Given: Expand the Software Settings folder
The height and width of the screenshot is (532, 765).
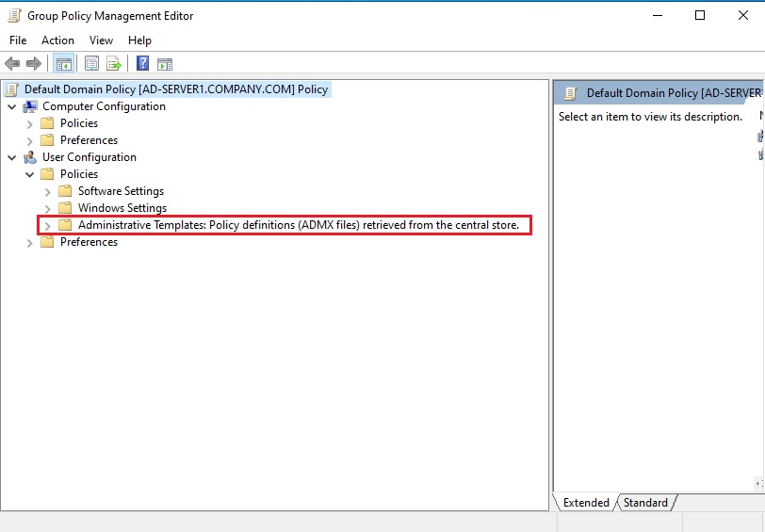Looking at the screenshot, I should (47, 191).
